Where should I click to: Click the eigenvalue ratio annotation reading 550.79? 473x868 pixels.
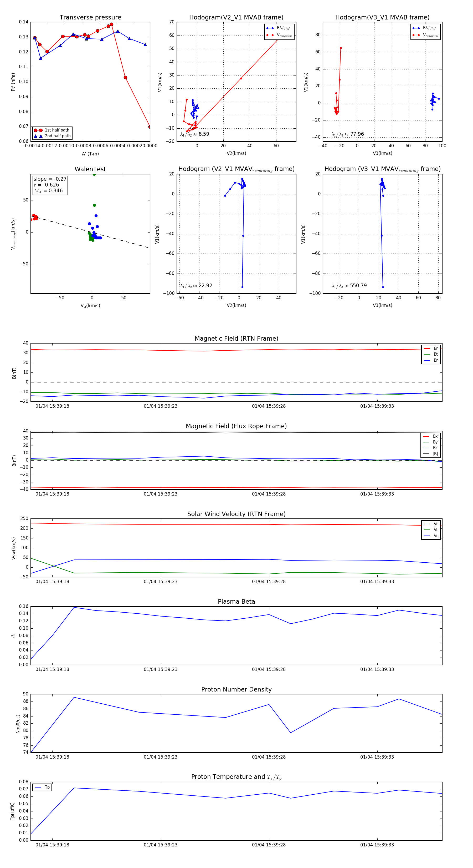tap(349, 286)
